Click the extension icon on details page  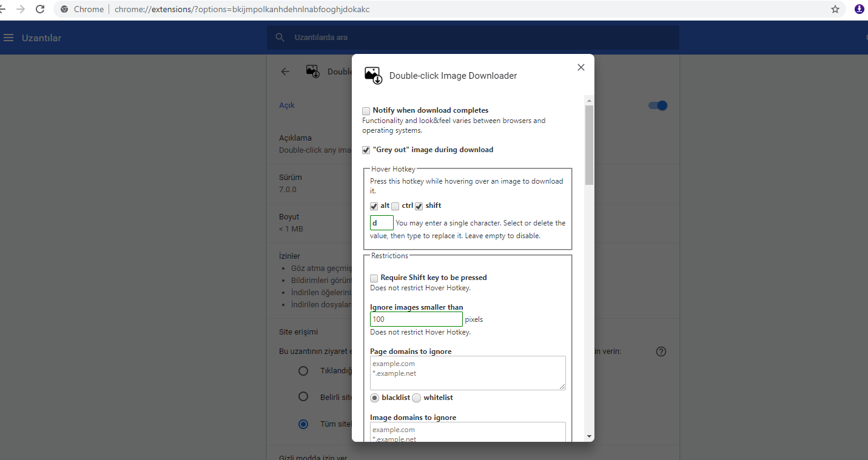[313, 72]
